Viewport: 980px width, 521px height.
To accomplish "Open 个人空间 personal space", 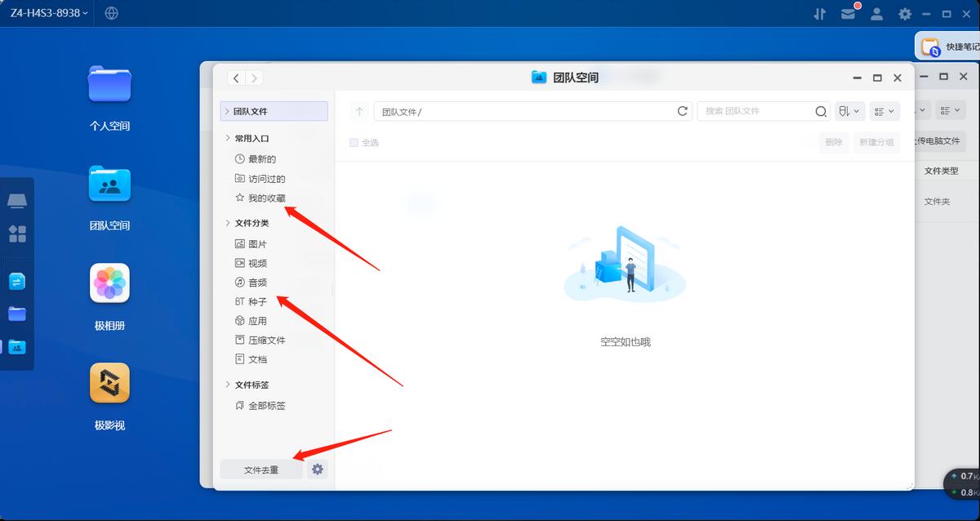I will [x=109, y=85].
